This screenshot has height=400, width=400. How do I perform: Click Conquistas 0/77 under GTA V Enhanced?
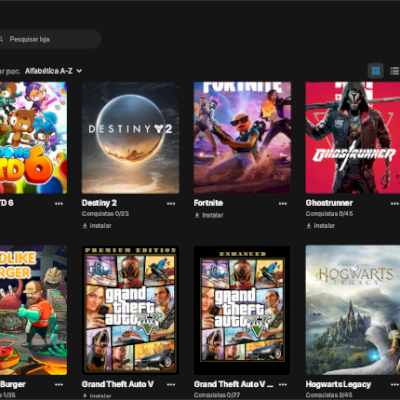217,395
